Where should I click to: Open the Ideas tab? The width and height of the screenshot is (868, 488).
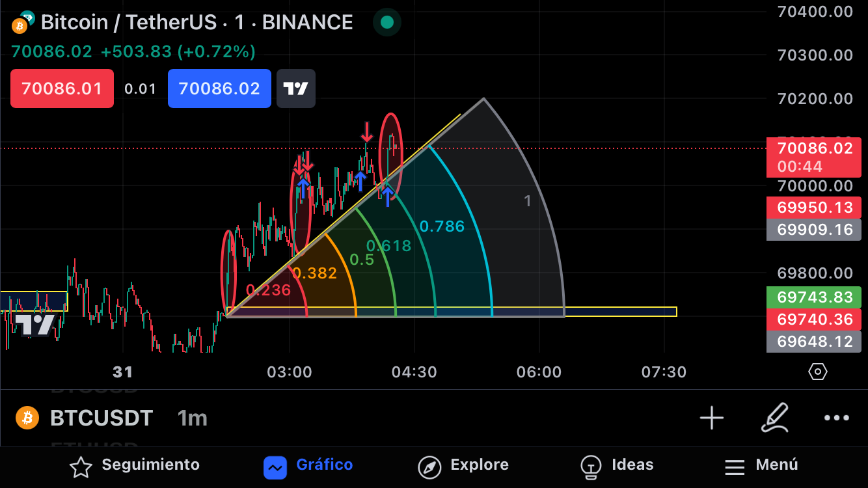click(617, 466)
